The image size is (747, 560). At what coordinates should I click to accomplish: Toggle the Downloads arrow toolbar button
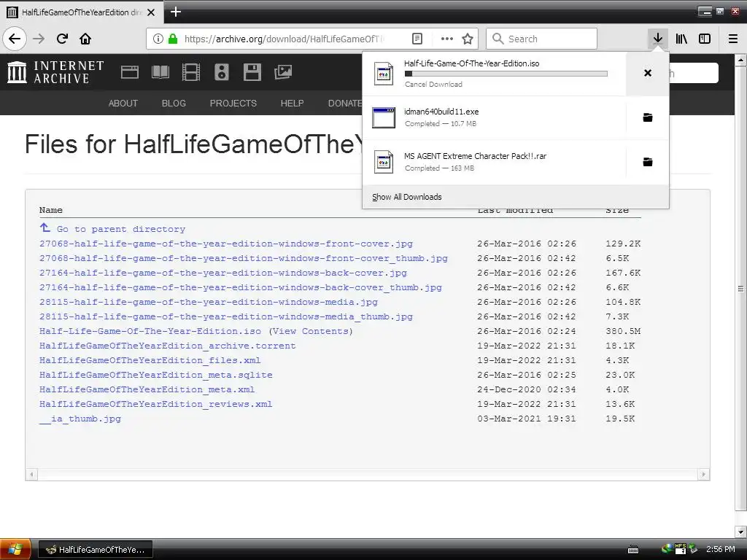click(x=658, y=39)
